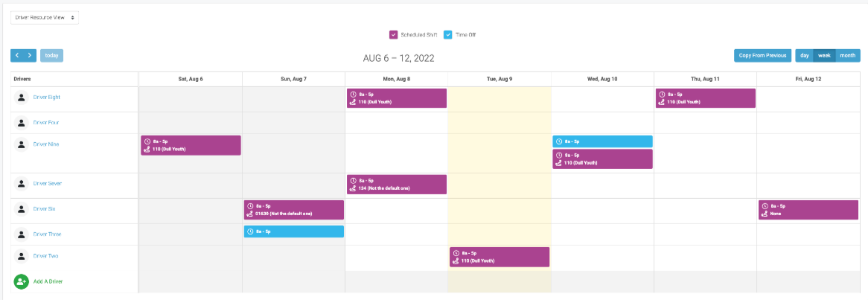This screenshot has width=868, height=300.
Task: Click Driver Four's avatar icon
Action: (x=21, y=122)
